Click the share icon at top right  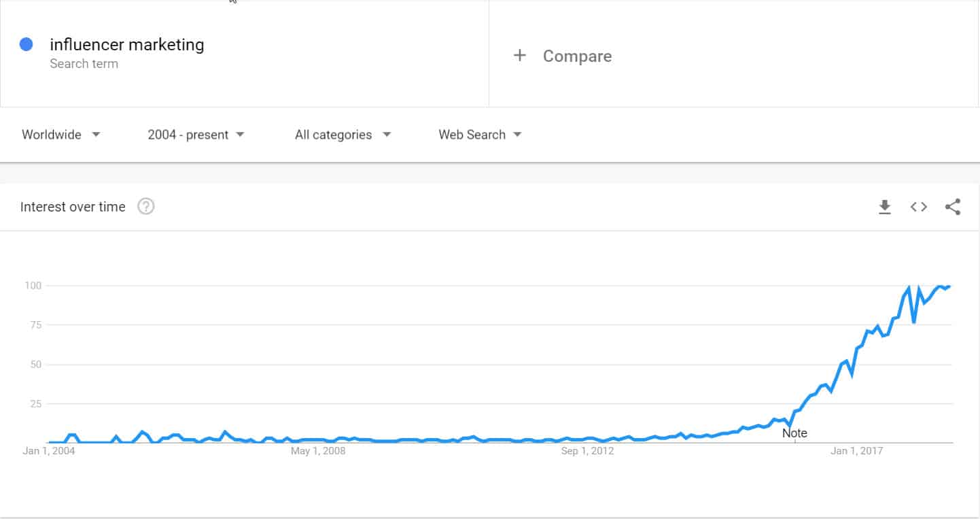[953, 207]
